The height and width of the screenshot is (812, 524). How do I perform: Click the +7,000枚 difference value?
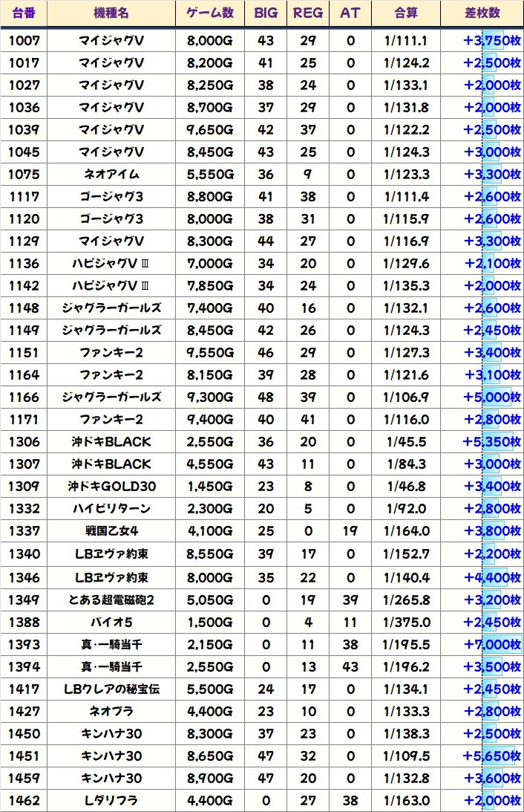tap(492, 644)
